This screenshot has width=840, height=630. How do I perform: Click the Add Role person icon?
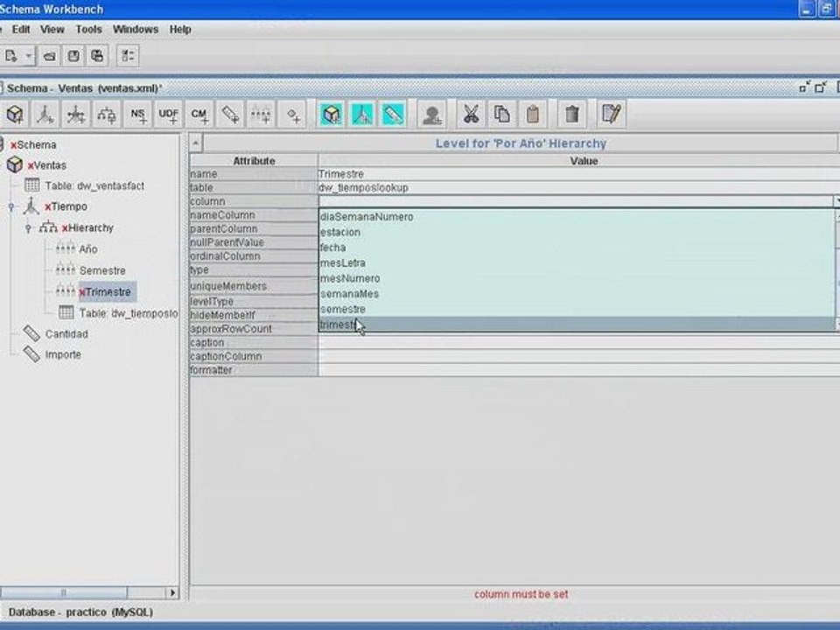[x=431, y=114]
